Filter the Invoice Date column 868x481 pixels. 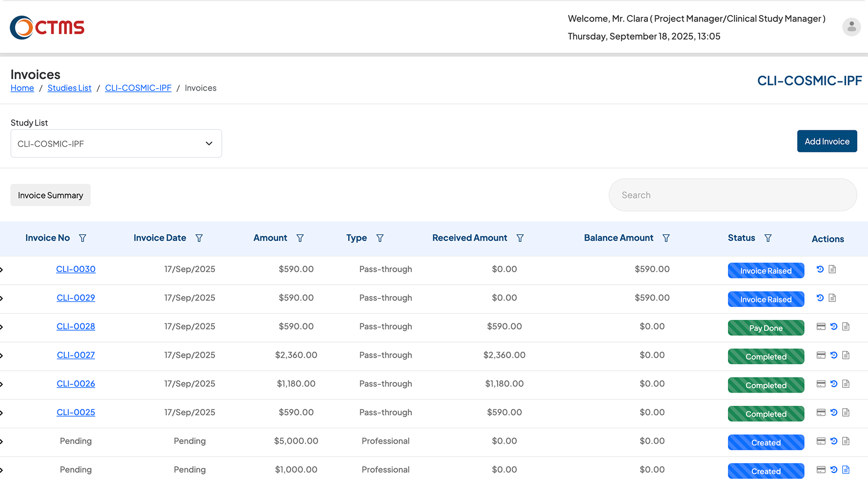(199, 238)
